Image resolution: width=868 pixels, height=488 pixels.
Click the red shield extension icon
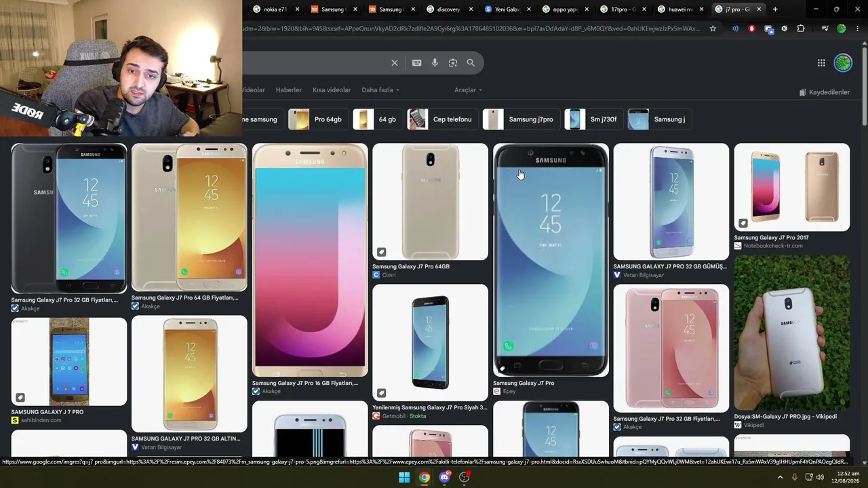click(751, 28)
